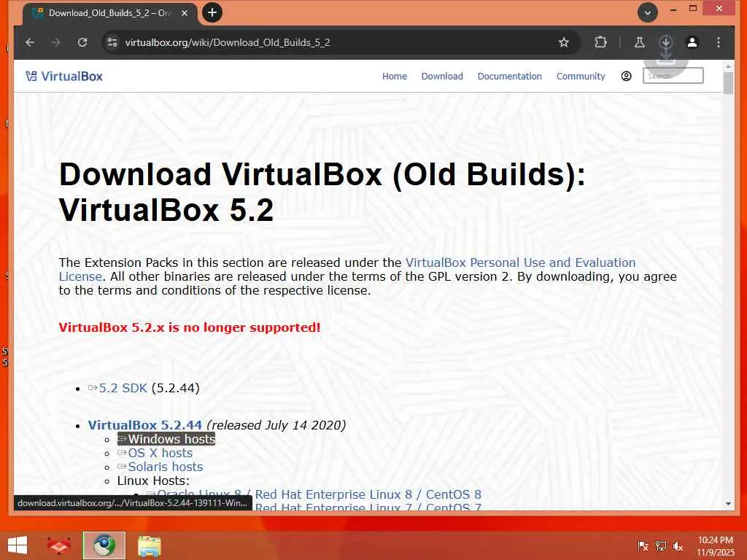Open File Explorer from the taskbar
Image resolution: width=747 pixels, height=560 pixels.
[x=149, y=545]
